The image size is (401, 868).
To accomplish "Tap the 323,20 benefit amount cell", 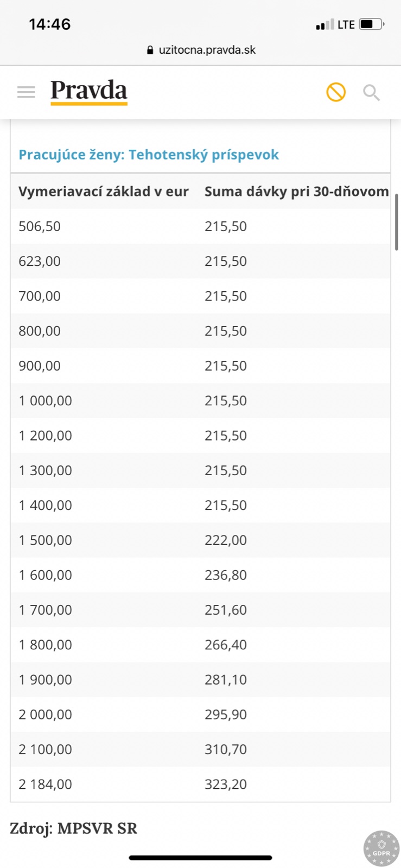I will [226, 784].
